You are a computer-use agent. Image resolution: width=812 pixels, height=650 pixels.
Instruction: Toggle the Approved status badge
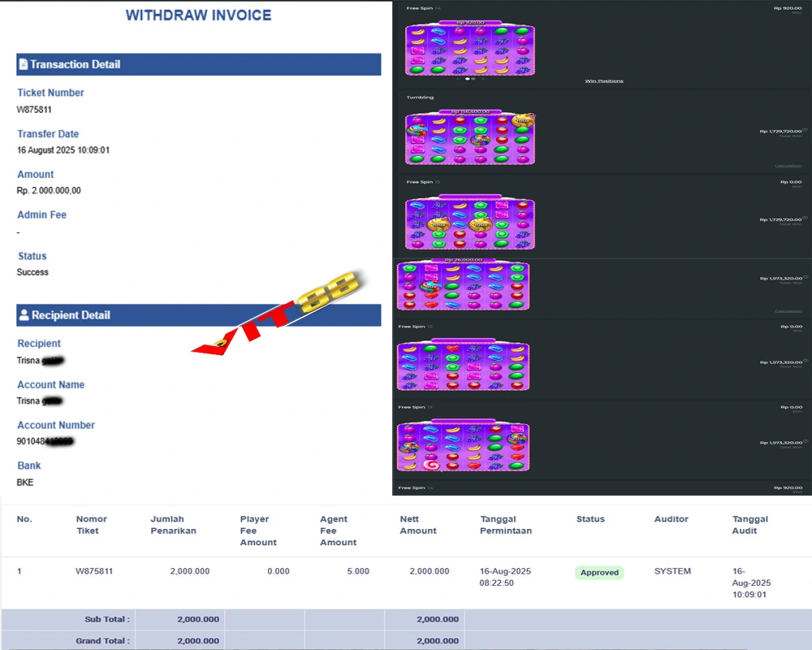tap(599, 572)
